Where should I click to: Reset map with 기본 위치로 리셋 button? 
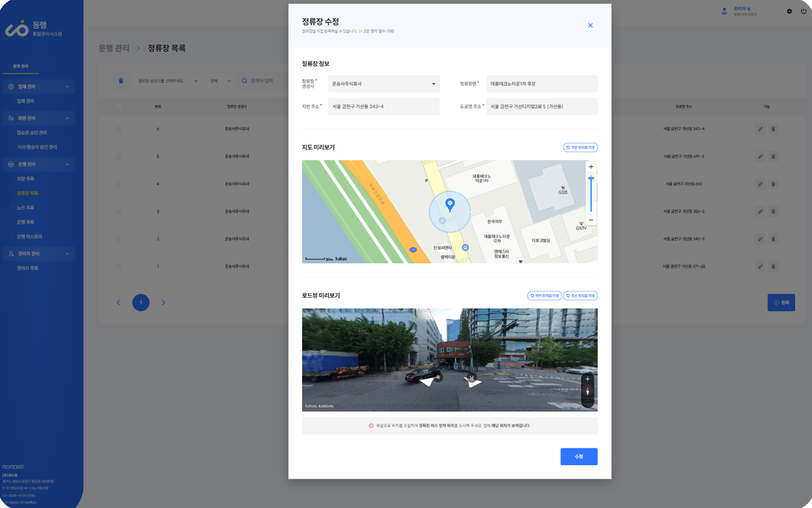click(581, 147)
